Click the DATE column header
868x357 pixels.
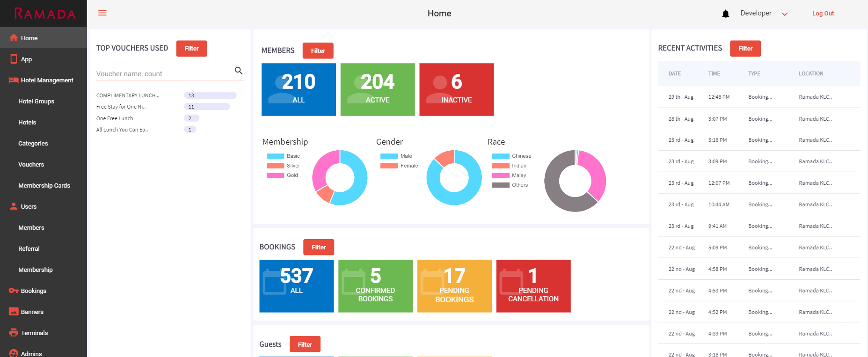[675, 73]
